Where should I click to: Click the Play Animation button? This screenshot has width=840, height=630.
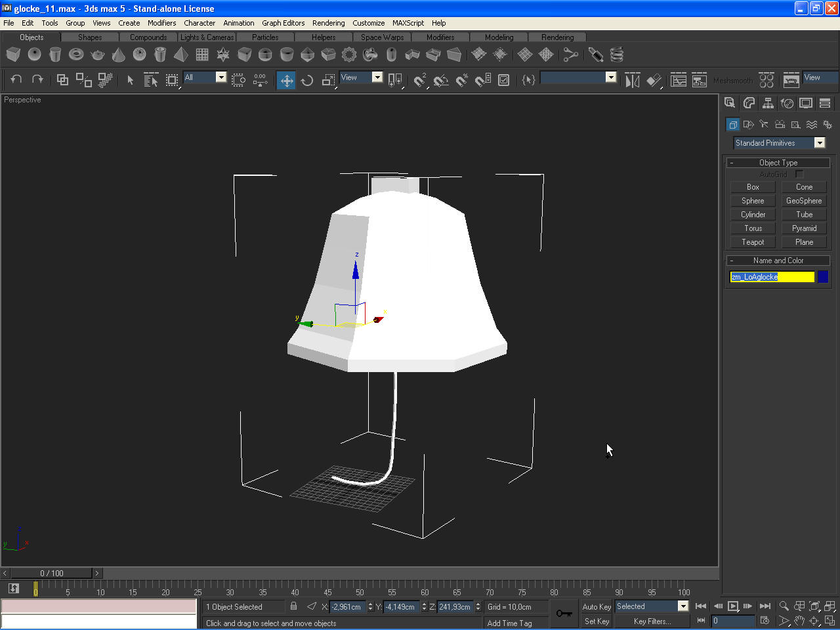(x=733, y=606)
